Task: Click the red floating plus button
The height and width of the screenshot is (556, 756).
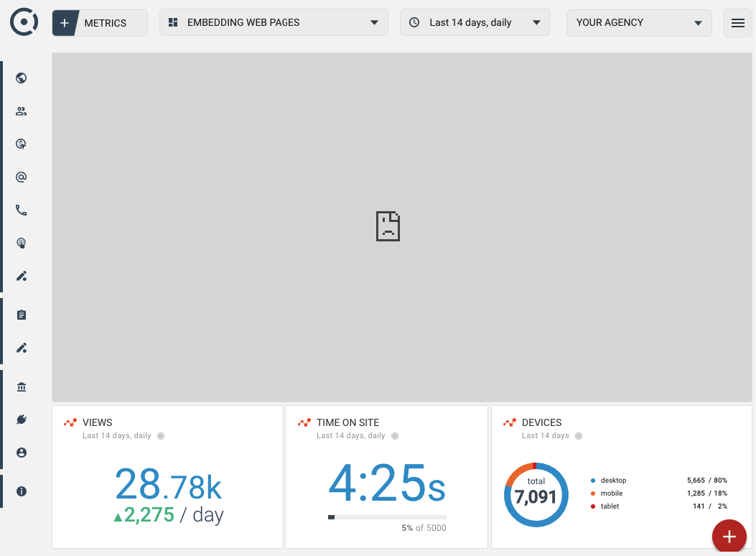Action: [x=729, y=537]
